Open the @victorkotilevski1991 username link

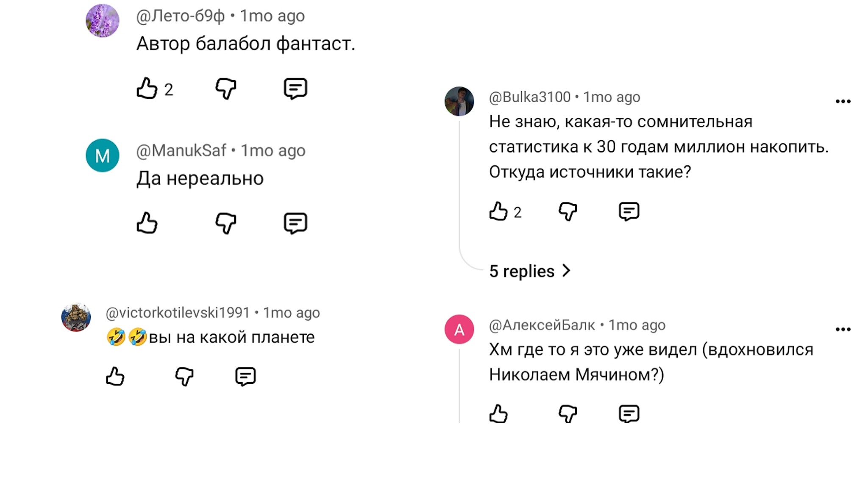[178, 313]
